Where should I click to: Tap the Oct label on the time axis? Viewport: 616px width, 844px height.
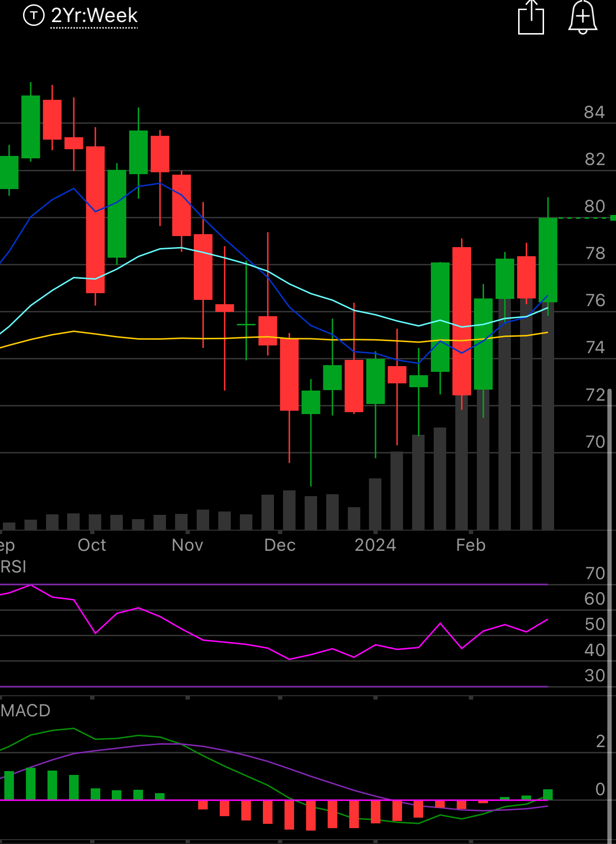92,545
